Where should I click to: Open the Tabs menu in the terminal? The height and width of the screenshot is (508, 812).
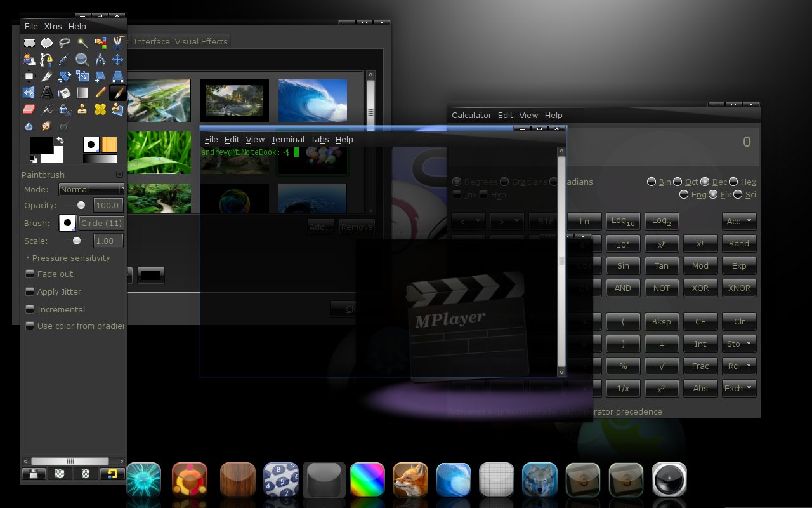320,140
